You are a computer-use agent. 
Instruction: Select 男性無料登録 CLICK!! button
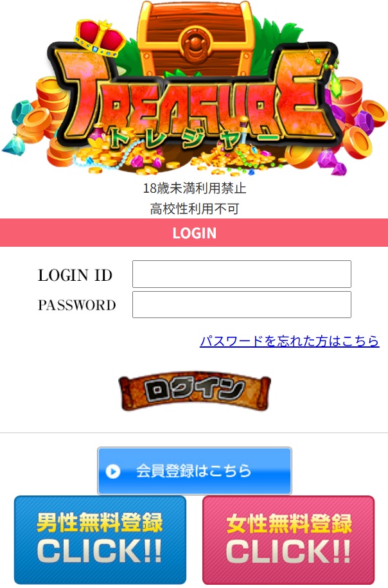100,540
